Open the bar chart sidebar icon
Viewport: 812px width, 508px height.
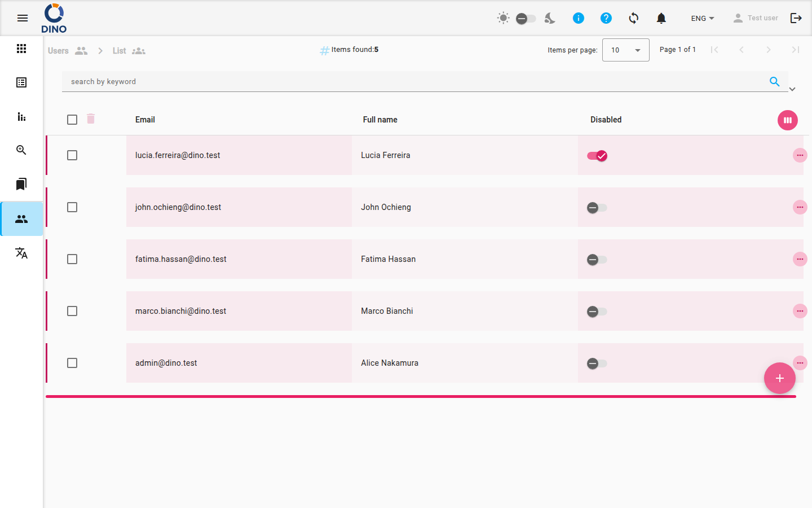[21, 116]
